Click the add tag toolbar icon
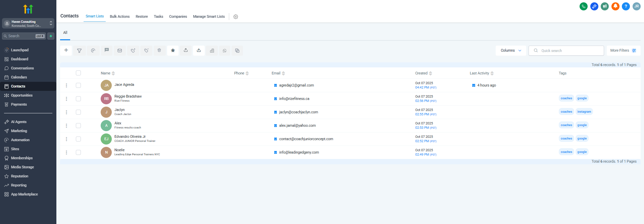This screenshot has width=644, height=224. 133,51
